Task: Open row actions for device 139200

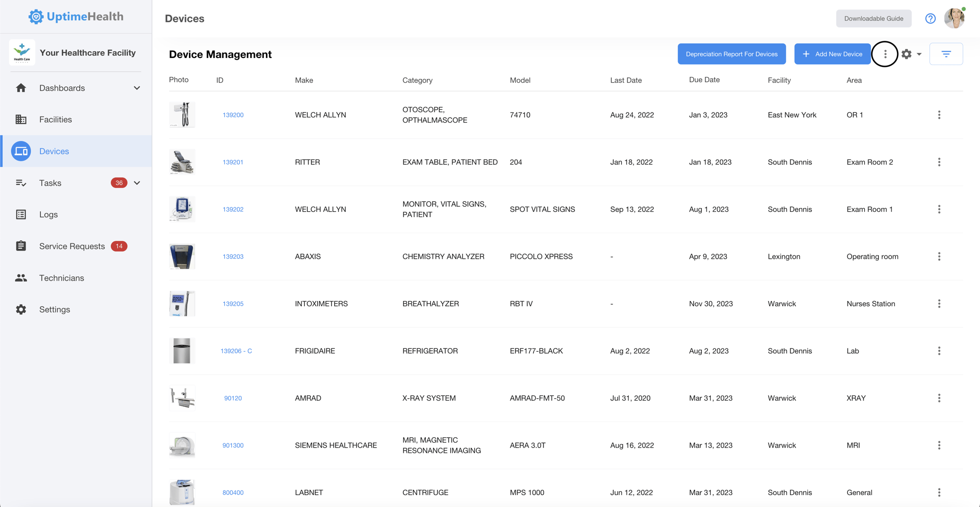Action: point(939,115)
